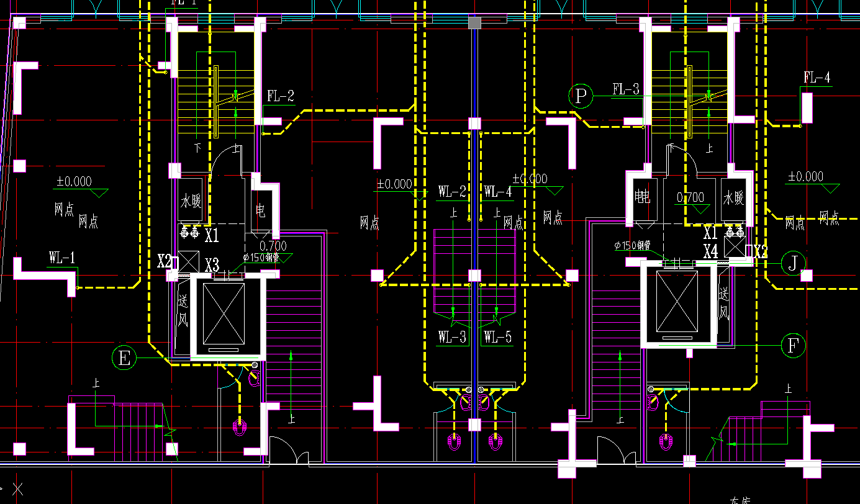The height and width of the screenshot is (504, 860).
Task: Pick the WL-5 pipe label
Action: click(498, 337)
